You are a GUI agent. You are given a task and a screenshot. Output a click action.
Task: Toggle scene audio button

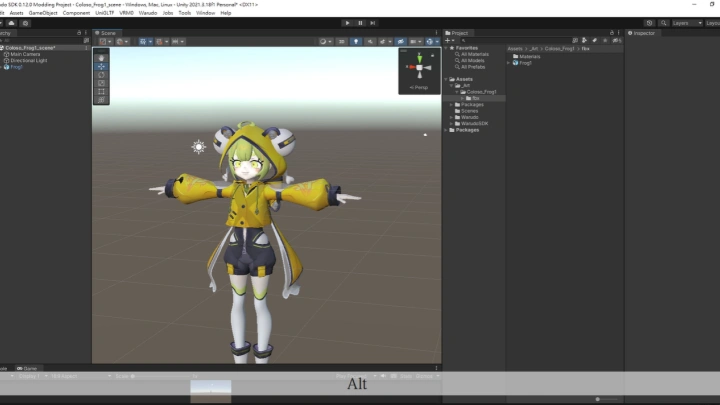coord(370,41)
